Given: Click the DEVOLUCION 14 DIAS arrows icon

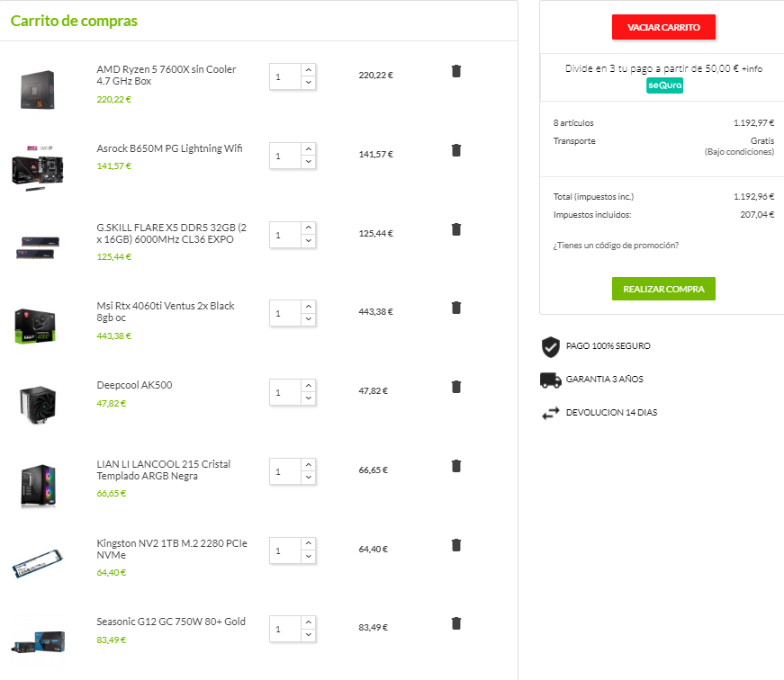Looking at the screenshot, I should [x=551, y=413].
